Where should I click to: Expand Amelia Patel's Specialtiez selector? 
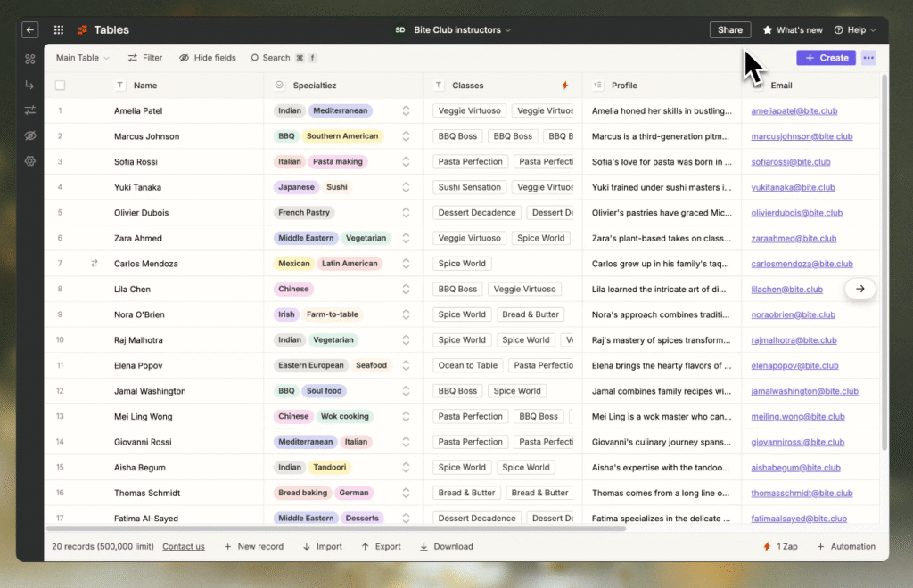[x=406, y=111]
